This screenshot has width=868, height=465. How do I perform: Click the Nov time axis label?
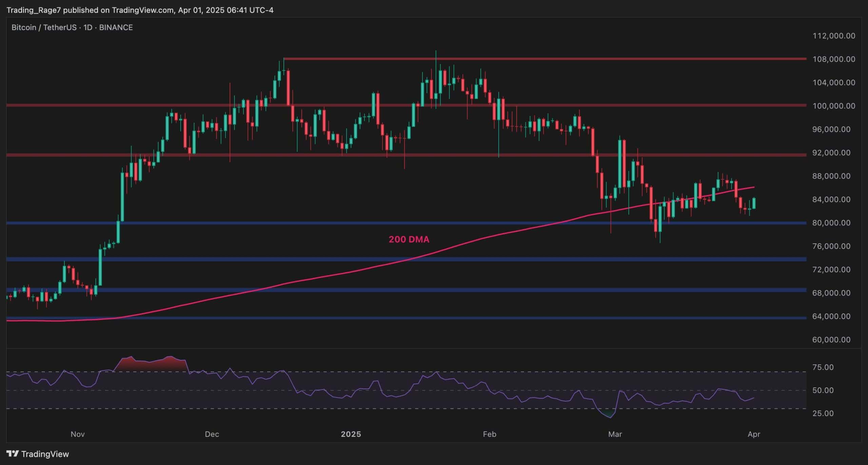click(x=77, y=434)
